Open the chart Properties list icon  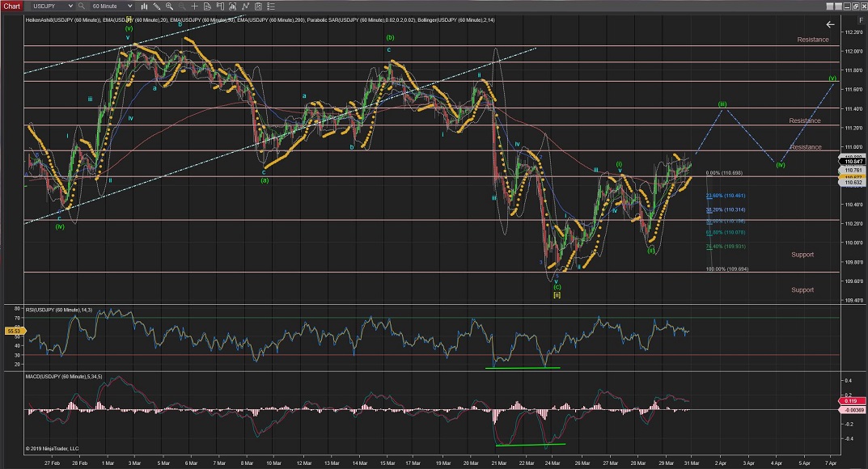[271, 6]
